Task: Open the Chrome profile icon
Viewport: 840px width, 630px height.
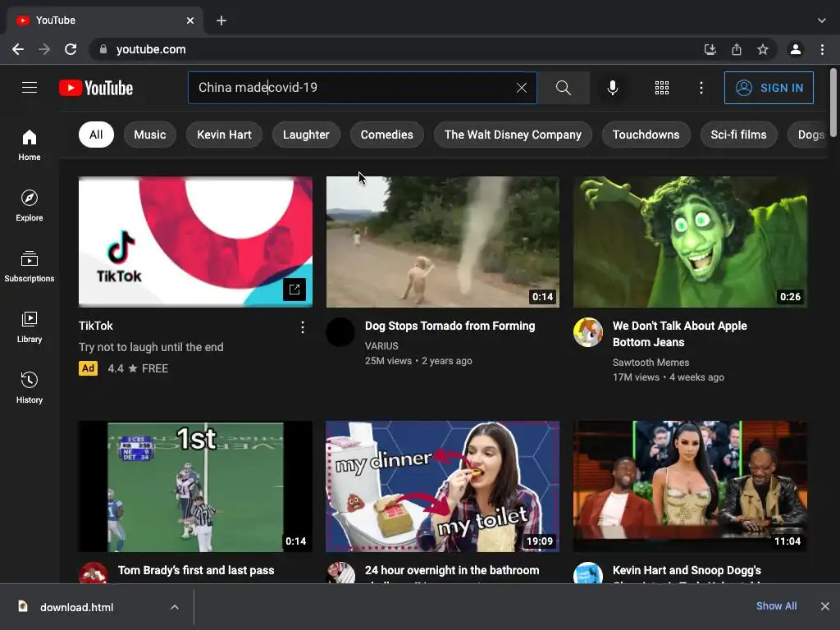Action: point(796,49)
